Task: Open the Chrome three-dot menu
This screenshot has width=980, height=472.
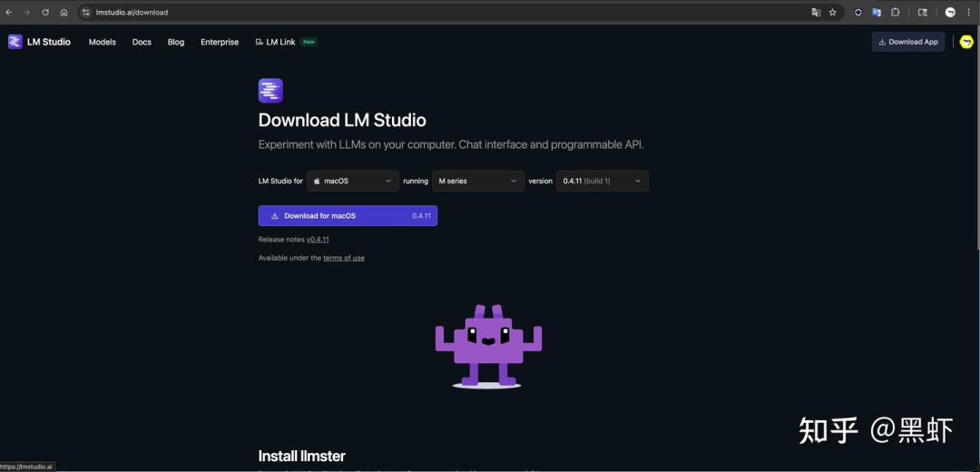Action: click(x=969, y=13)
